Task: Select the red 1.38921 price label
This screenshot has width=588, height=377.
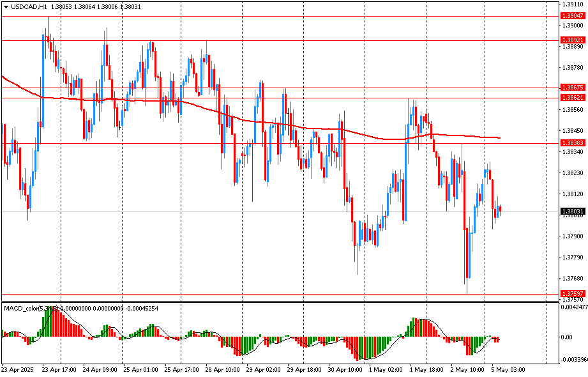Action: point(572,40)
